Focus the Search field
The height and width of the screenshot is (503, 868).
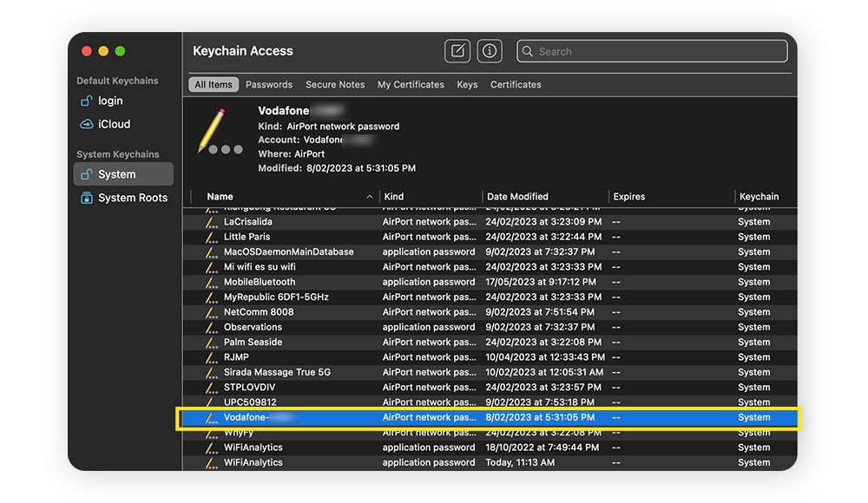click(652, 51)
